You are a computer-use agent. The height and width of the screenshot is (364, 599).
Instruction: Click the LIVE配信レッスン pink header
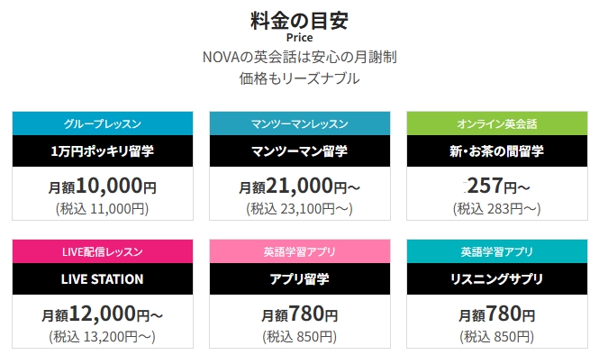coord(103,251)
